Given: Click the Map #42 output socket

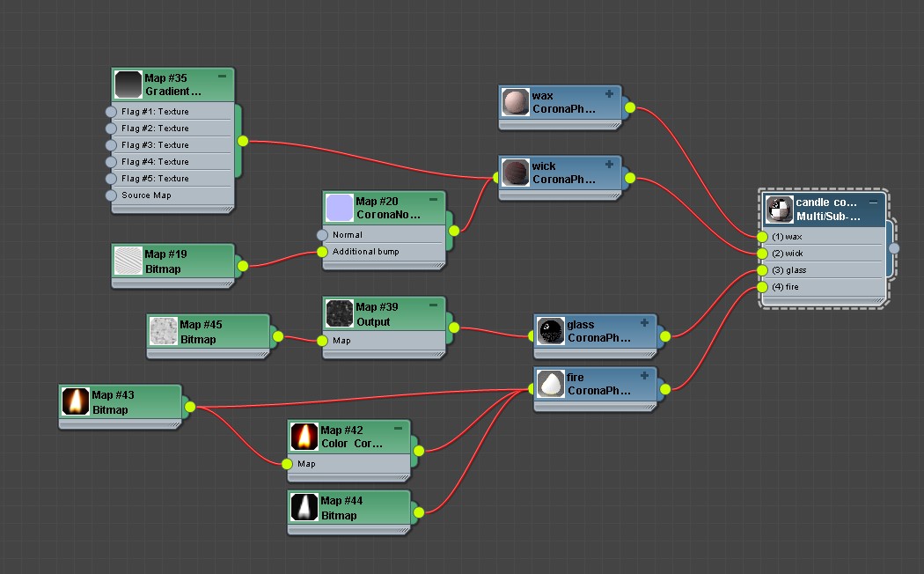Looking at the screenshot, I should click(x=418, y=451).
